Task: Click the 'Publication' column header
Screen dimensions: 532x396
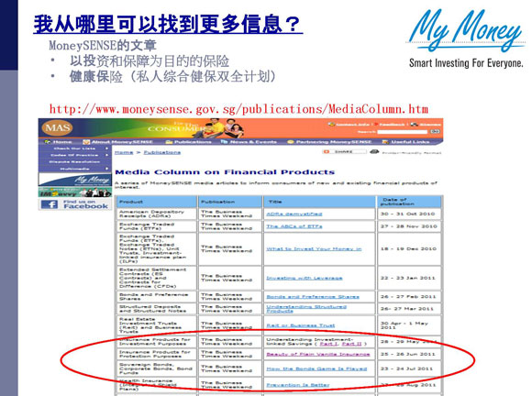Action: pos(230,202)
